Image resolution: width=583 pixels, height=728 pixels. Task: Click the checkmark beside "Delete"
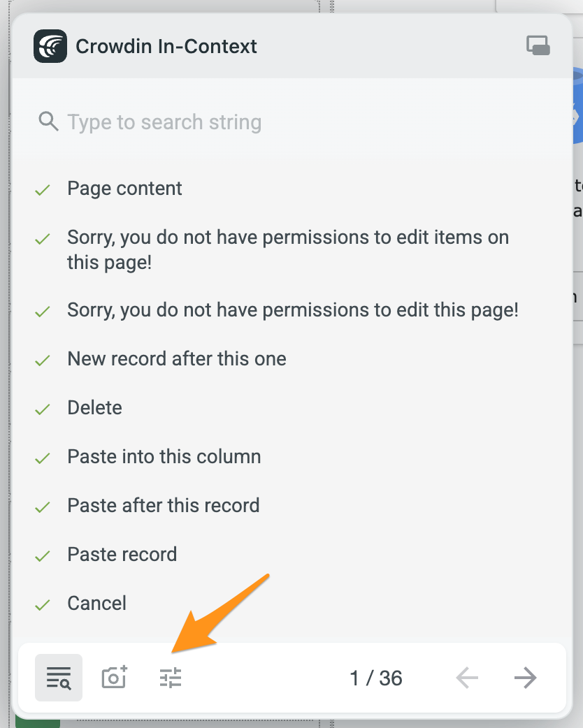coord(43,409)
